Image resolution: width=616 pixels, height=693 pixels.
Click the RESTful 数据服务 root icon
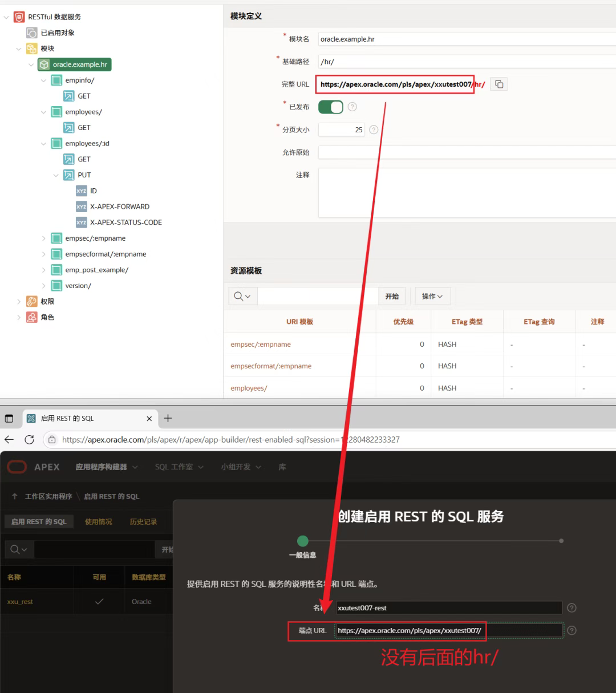[x=19, y=17]
